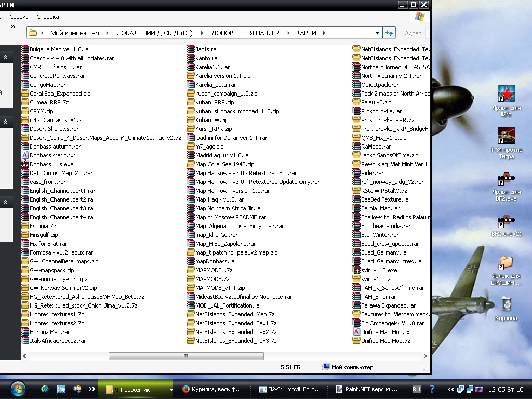Select the m7_agc.zip archive icon
The width and height of the screenshot is (532, 399).
pyautogui.click(x=191, y=146)
